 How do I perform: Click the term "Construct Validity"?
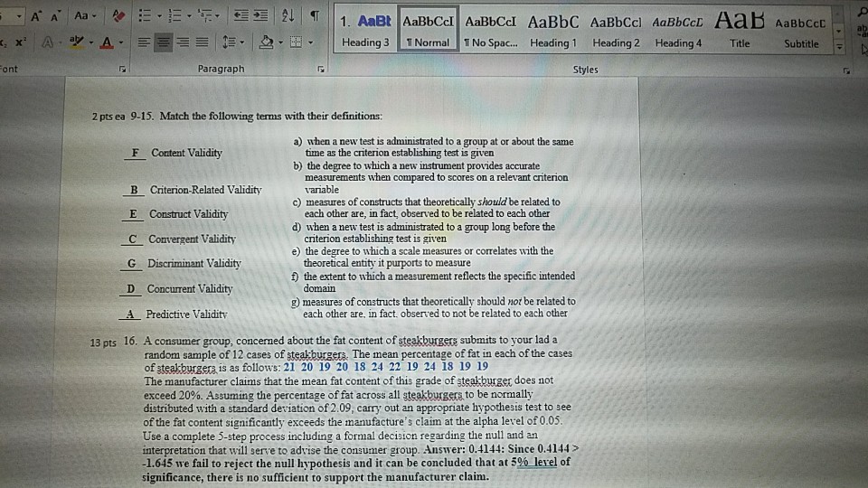coord(188,214)
